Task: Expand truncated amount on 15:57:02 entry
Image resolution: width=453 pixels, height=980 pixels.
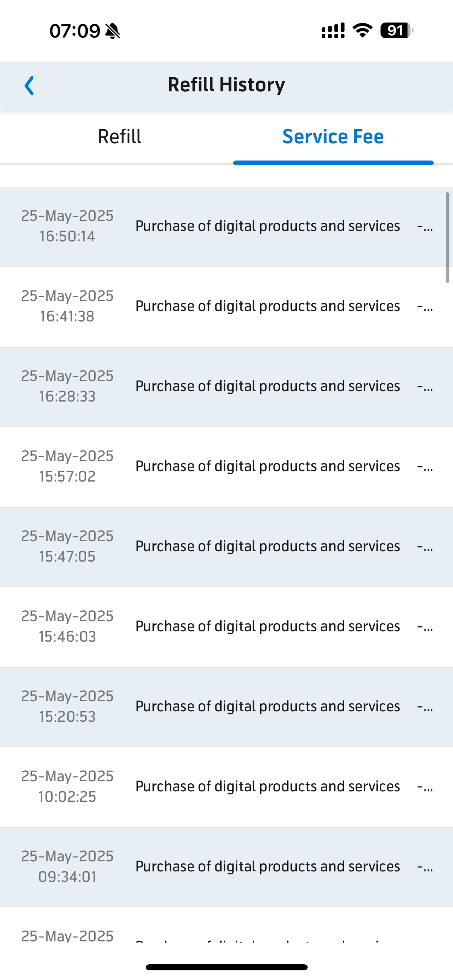Action: pos(425,467)
